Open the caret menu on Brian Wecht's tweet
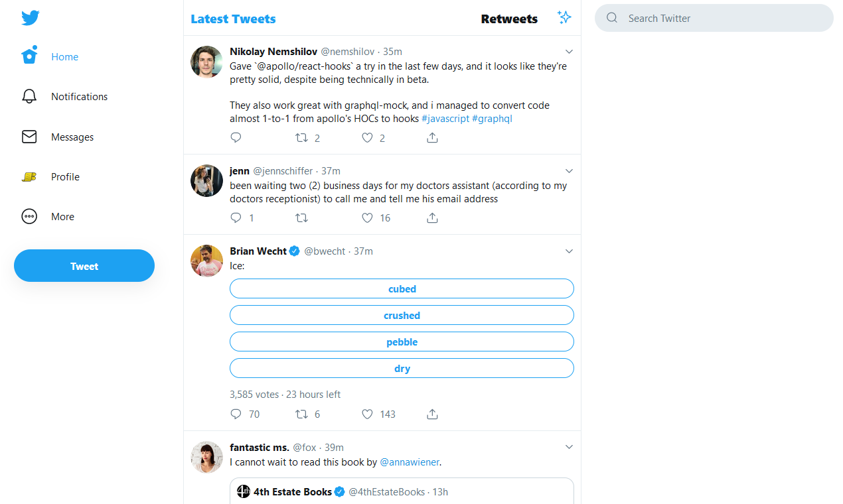Screen dimensions: 843x504 (x=569, y=251)
